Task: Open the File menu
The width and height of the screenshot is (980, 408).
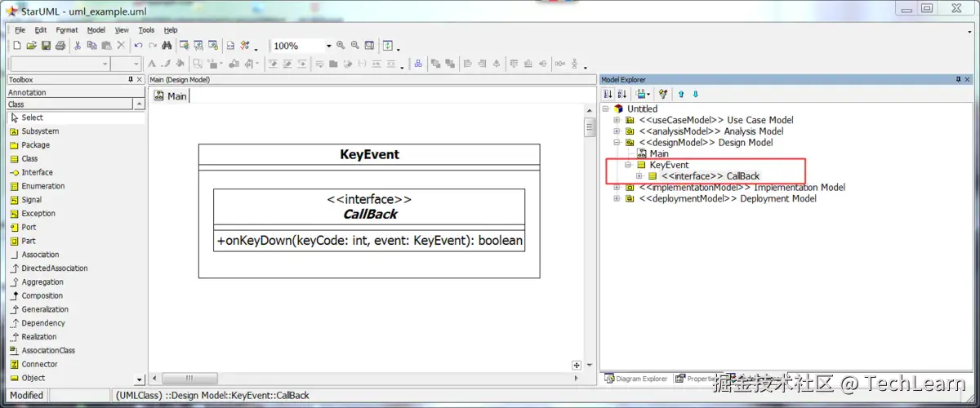Action: (20, 30)
